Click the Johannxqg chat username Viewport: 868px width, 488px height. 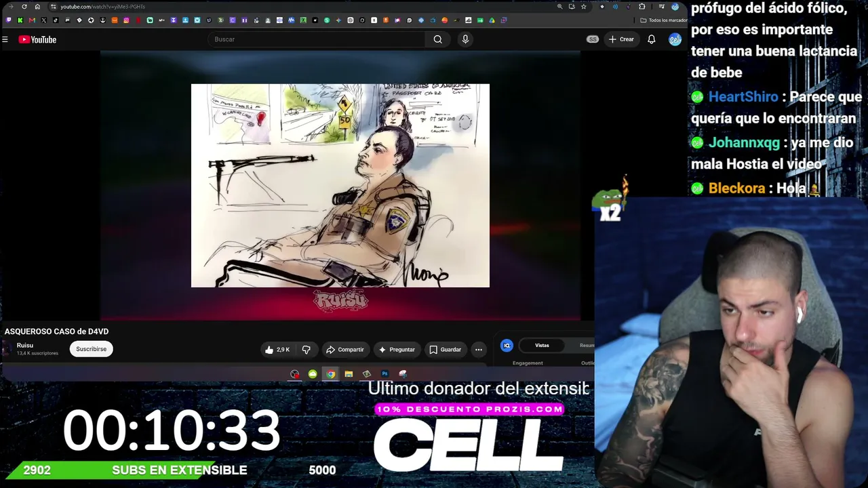(743, 143)
